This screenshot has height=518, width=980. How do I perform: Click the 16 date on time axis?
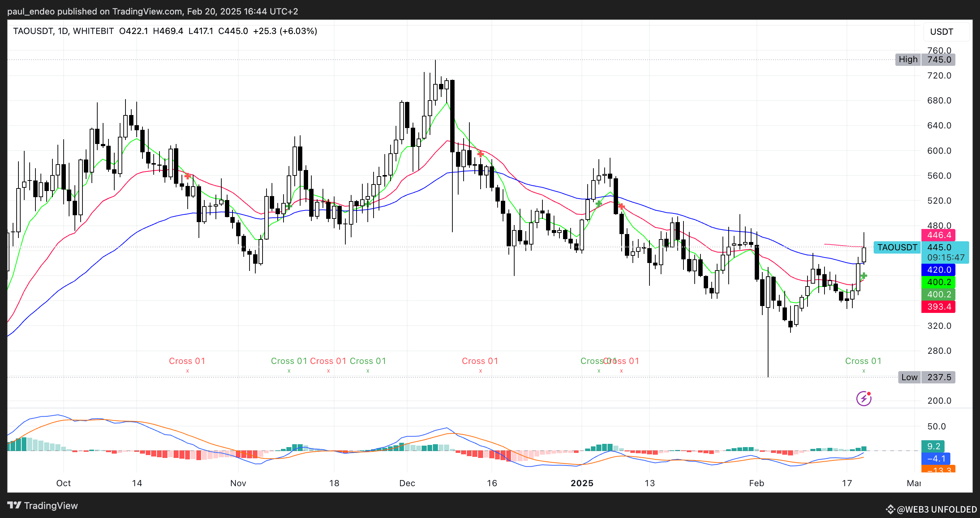coord(492,483)
